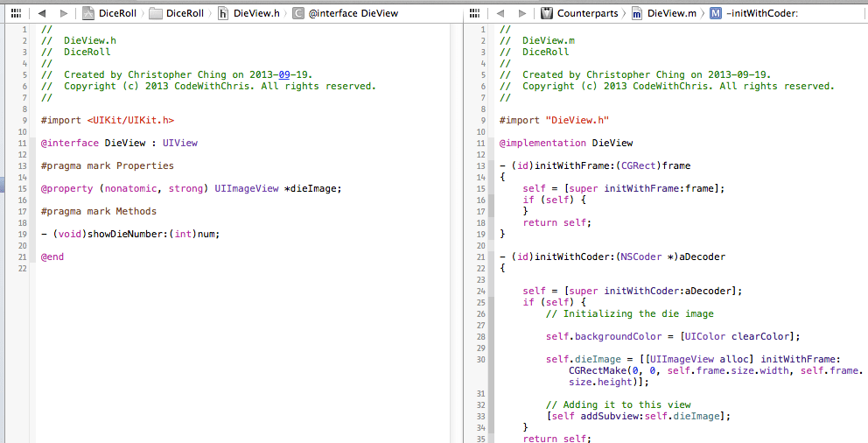Click '#import <UIKit/UIKit.h>' line
Viewport: 868px width, 443px height.
(108, 120)
